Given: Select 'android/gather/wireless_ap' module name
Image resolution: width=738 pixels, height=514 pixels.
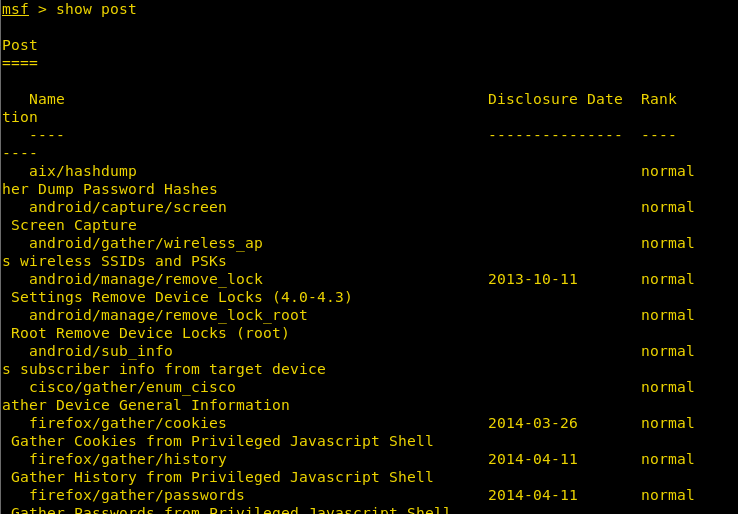Looking at the screenshot, I should [146, 243].
